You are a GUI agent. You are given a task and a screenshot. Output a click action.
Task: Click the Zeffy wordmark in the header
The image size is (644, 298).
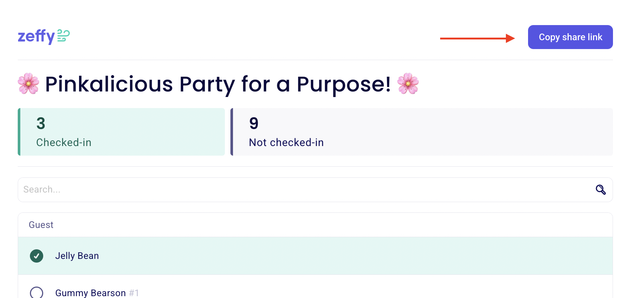point(37,36)
